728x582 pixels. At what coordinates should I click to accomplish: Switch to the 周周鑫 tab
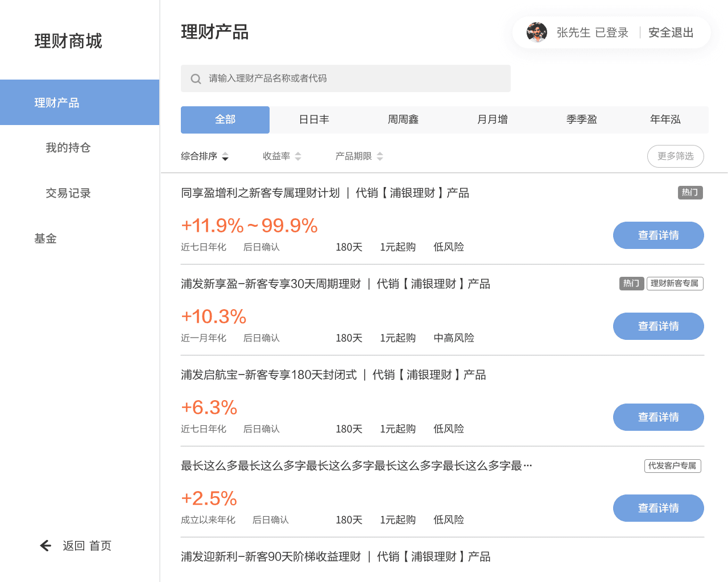click(403, 120)
